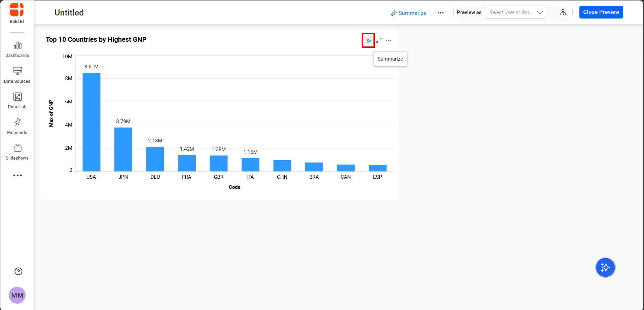This screenshot has width=644, height=310.
Task: Maximize the GNP chart widget
Action: tap(379, 40)
